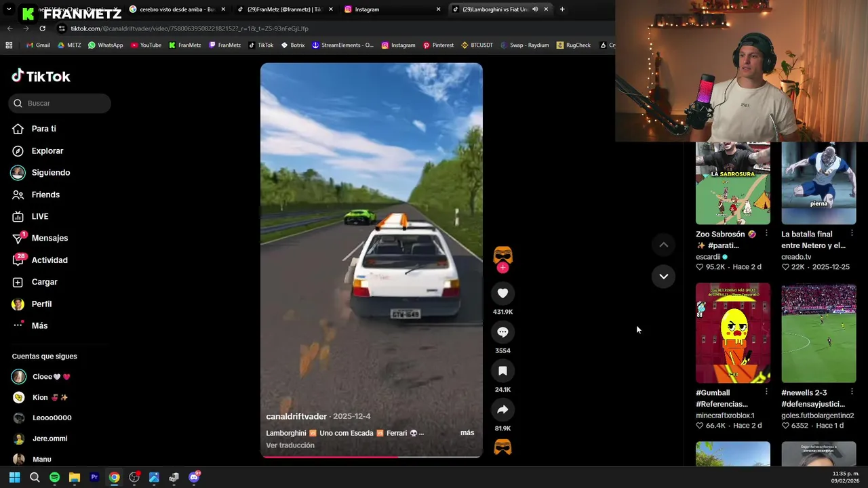868x488 pixels.
Task: Switch to the FranMetz (@franmetz) TikTok tab
Action: coord(284,9)
